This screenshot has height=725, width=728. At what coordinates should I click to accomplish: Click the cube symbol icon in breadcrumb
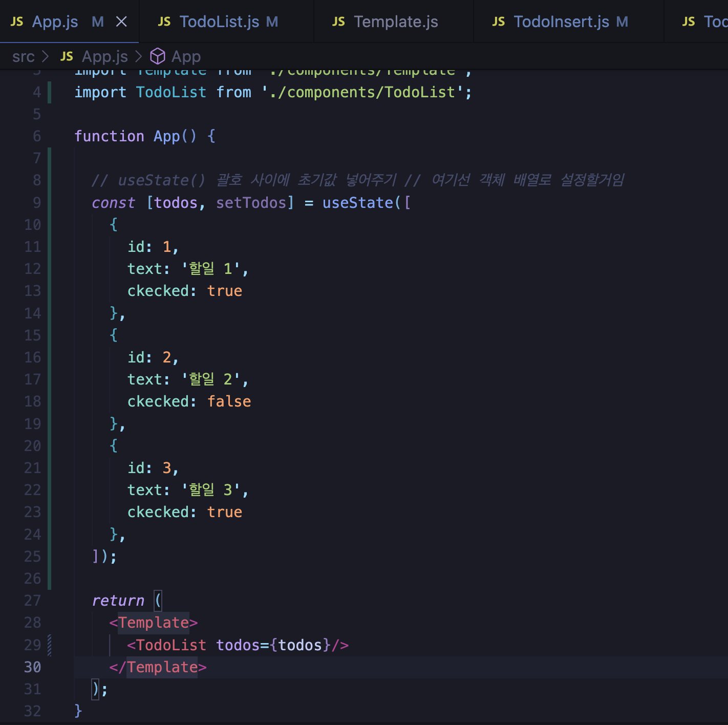[158, 56]
